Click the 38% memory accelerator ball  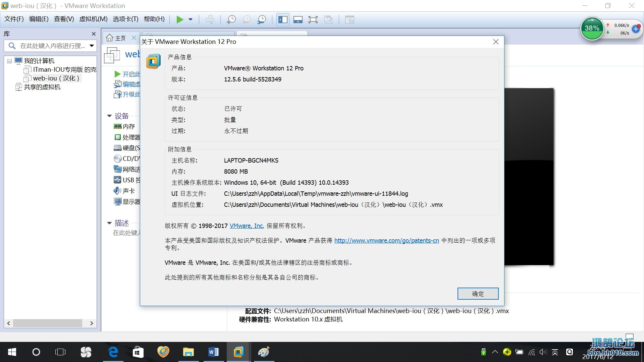point(592,28)
